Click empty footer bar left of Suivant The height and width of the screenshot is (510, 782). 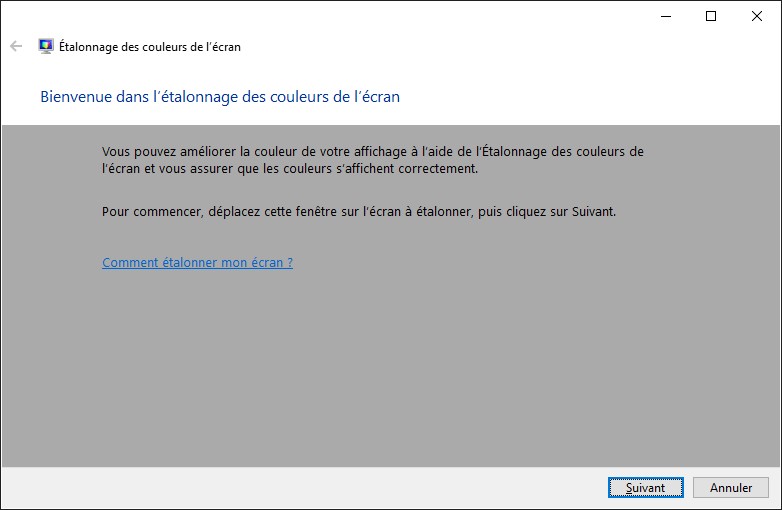click(x=300, y=488)
